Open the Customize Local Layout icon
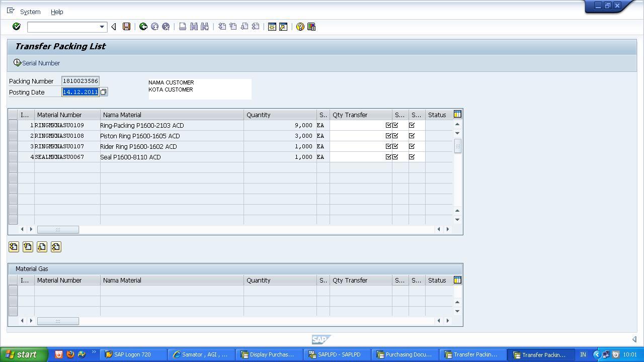 tap(311, 27)
